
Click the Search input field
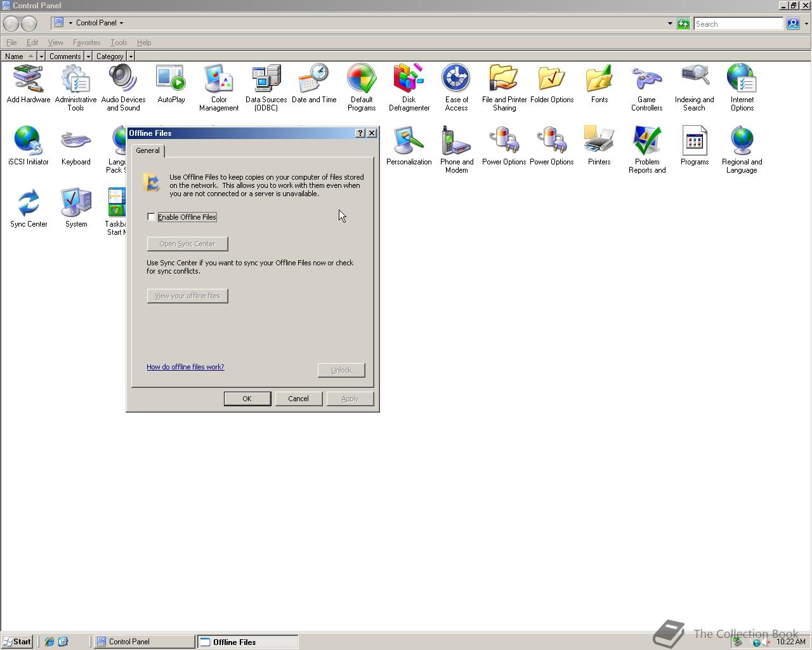pyautogui.click(x=738, y=23)
